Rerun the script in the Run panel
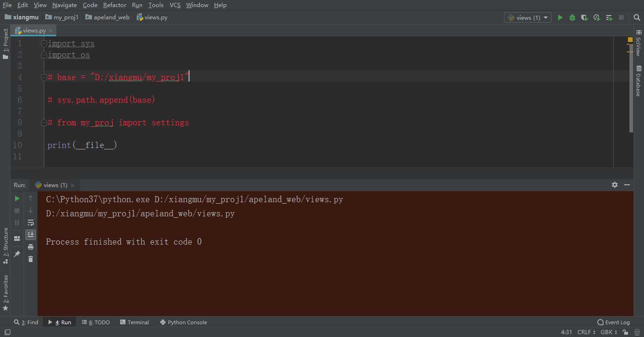This screenshot has height=337, width=644. pyautogui.click(x=17, y=198)
